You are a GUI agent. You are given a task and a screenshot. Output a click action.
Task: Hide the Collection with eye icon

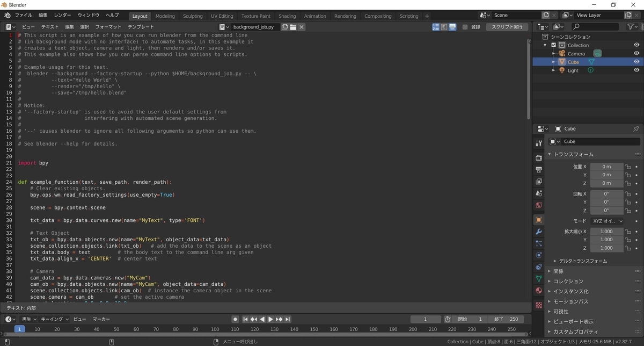(x=636, y=45)
